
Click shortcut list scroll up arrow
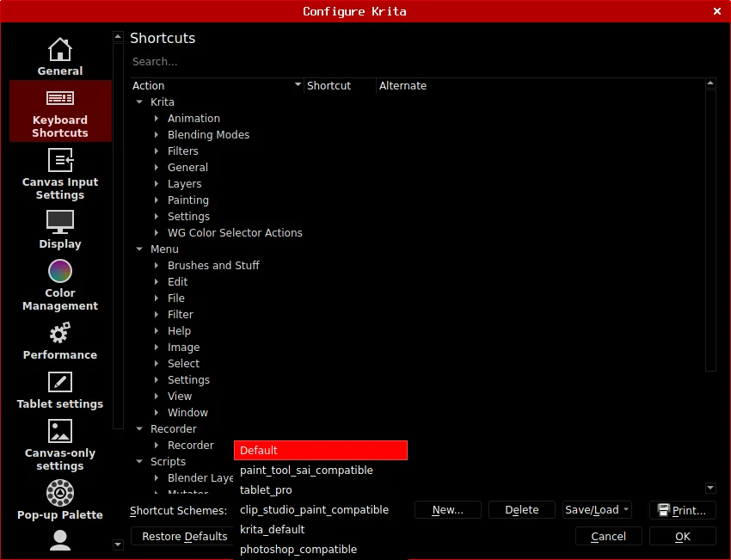click(710, 83)
